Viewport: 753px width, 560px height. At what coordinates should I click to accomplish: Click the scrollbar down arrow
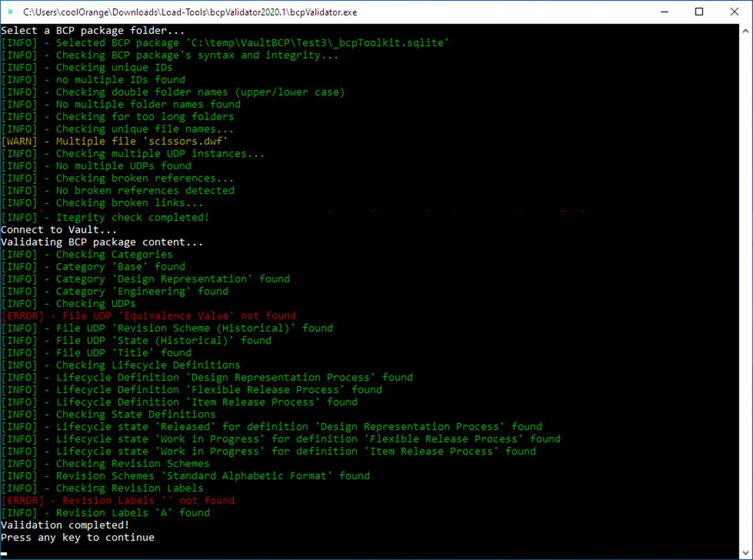pos(746,554)
